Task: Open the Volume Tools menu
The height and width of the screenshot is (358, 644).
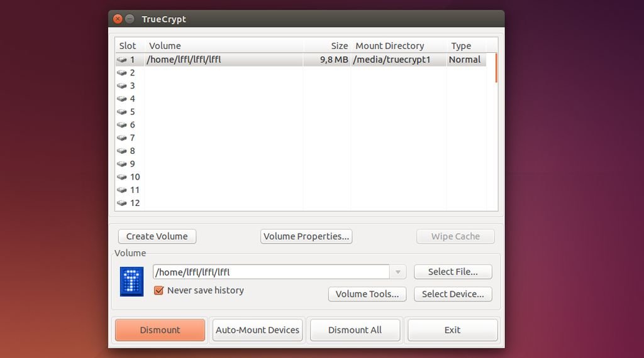Action: [367, 294]
